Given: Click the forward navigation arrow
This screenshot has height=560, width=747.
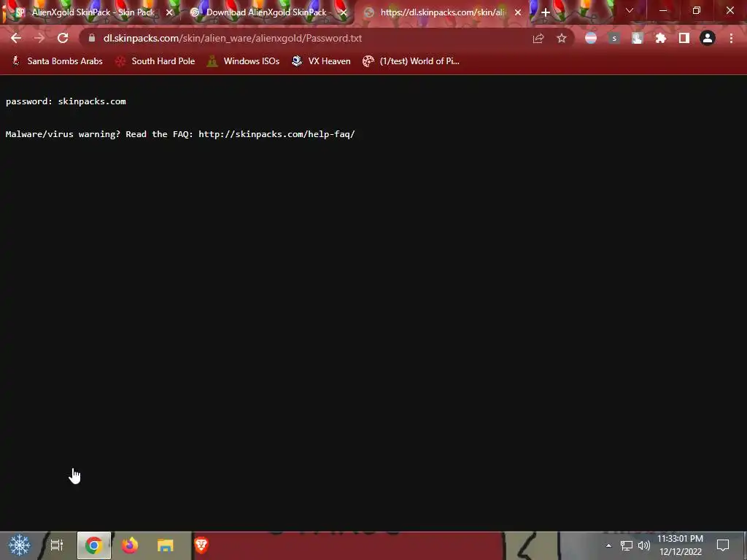Looking at the screenshot, I should [39, 38].
